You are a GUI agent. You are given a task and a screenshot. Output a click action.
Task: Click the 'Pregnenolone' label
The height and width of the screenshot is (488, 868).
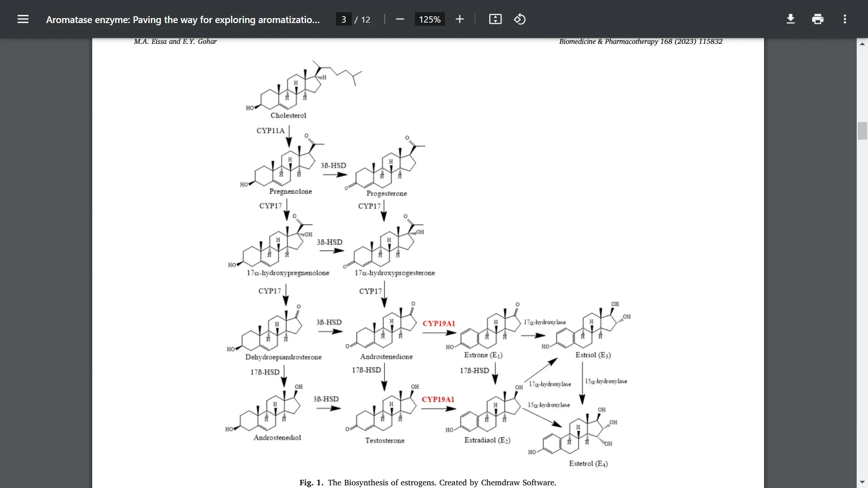291,192
